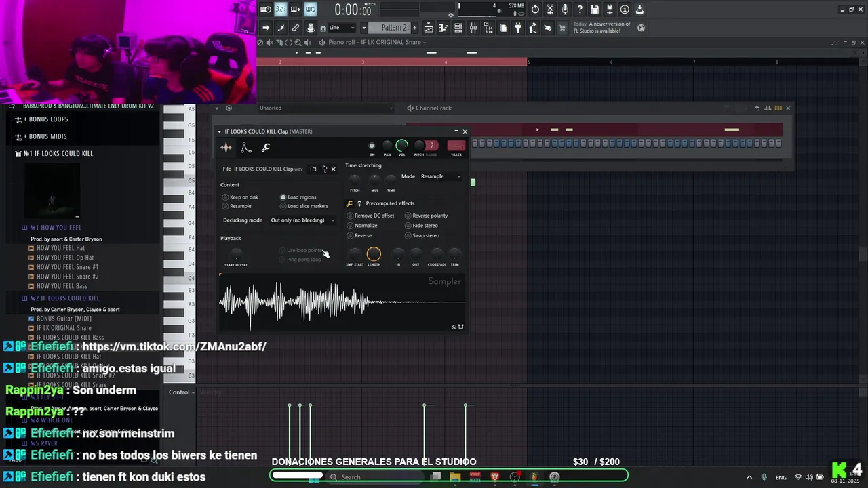Open the plugin picker plug icon
This screenshot has height=488, width=868.
point(518,28)
